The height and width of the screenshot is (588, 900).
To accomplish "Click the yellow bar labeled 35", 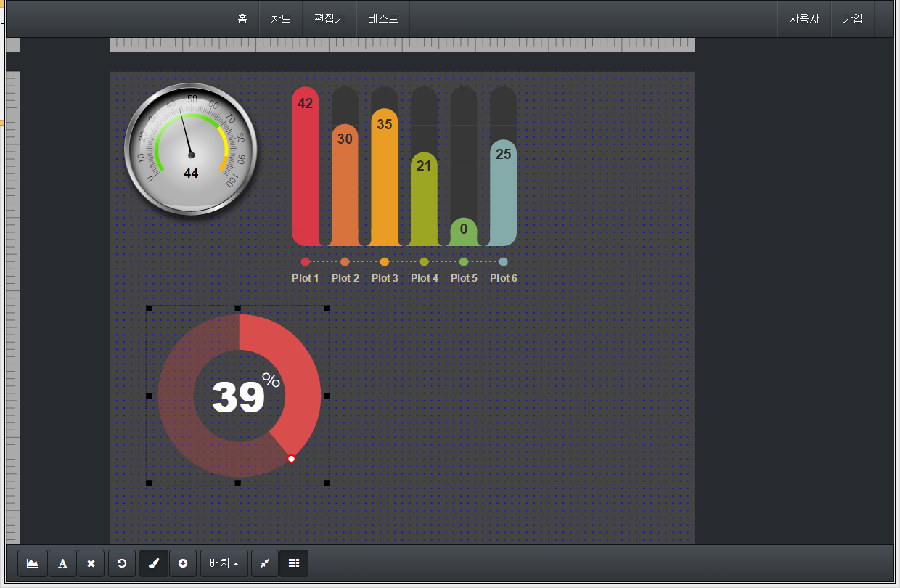I will point(385,177).
